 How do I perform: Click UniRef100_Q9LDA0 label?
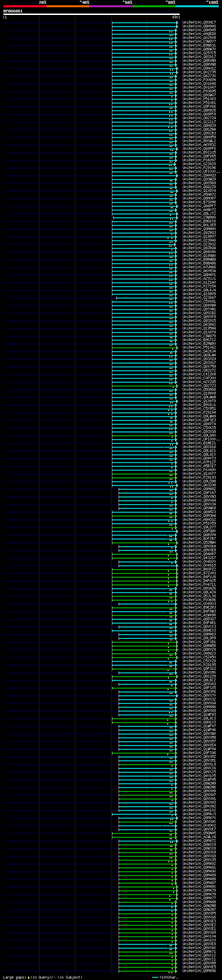click(x=199, y=435)
